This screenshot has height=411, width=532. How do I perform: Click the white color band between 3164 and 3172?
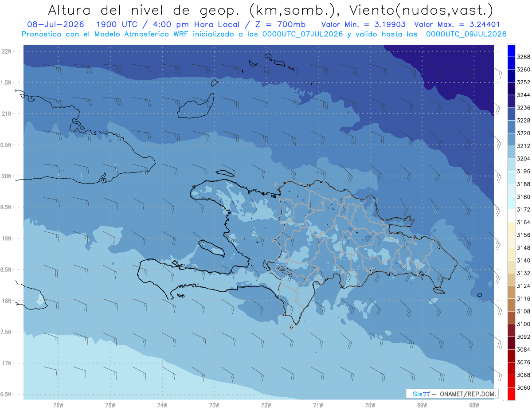click(x=511, y=215)
